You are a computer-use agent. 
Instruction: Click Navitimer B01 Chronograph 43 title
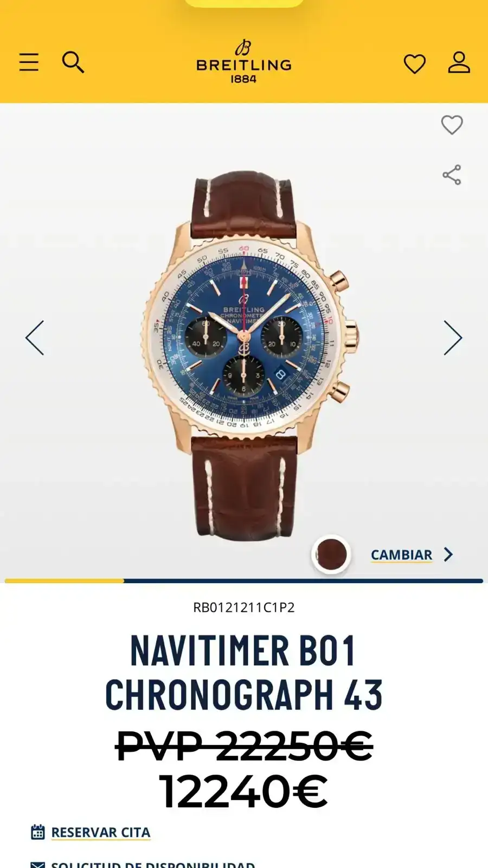click(244, 672)
